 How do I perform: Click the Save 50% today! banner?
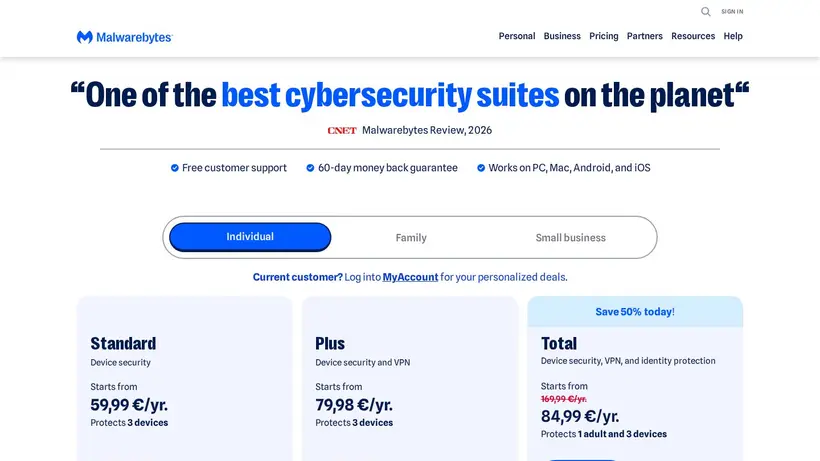tap(635, 312)
